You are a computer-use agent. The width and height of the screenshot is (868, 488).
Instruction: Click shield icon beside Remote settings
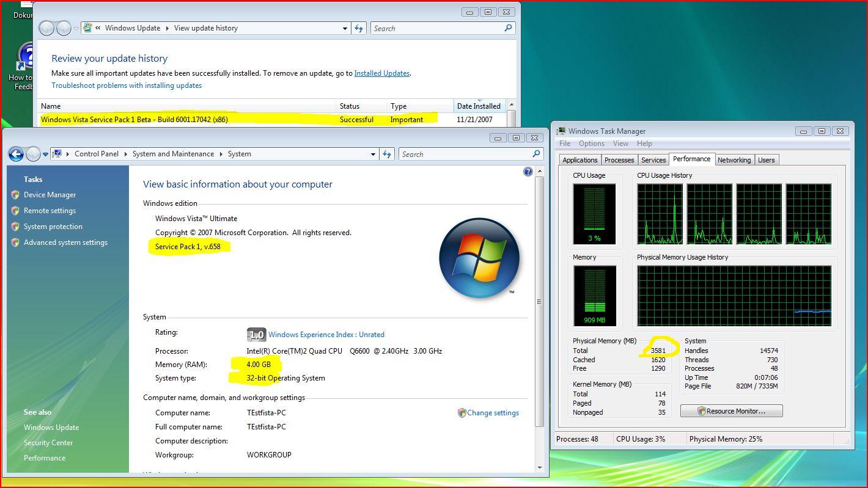tap(15, 211)
